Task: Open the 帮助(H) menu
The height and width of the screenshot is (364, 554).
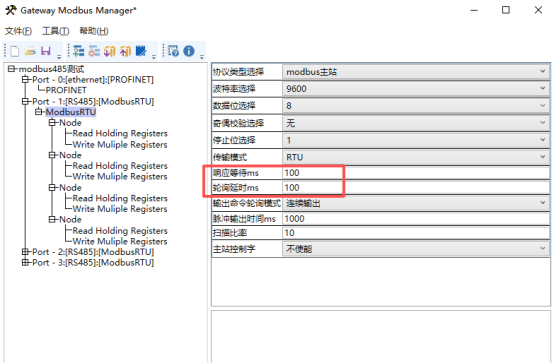Action: [94, 31]
